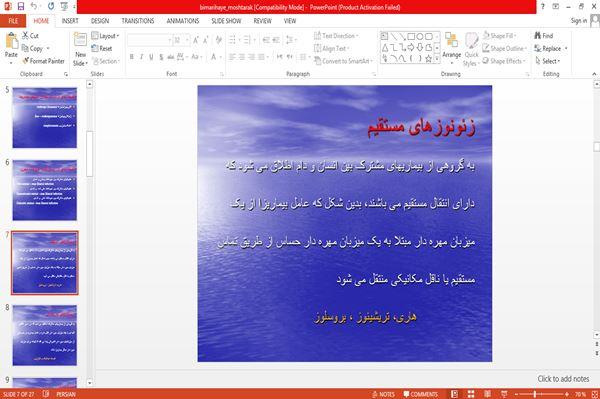Click the PERSIAN language indicator
Image resolution: width=600 pixels, height=399 pixels.
tap(66, 394)
